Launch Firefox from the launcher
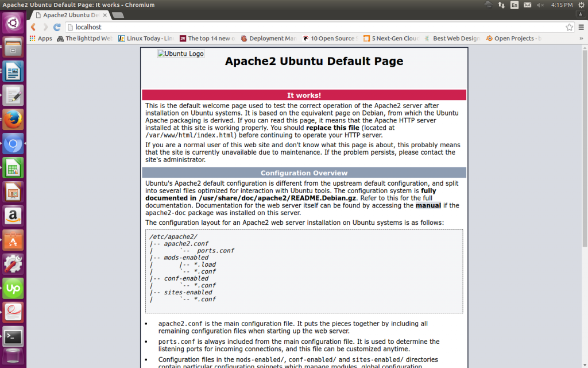588x368 pixels. 13,120
